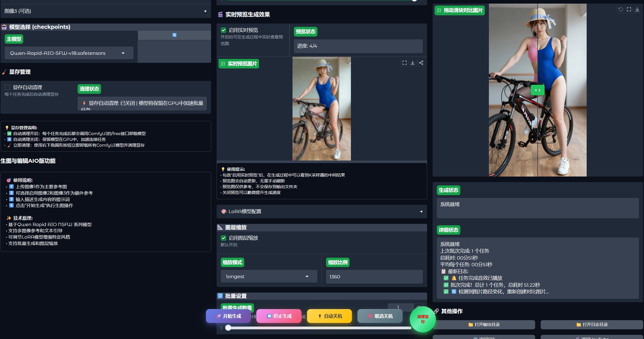The image size is (644, 339).
Task: Enable the 显存自动清理 checkbox
Action: point(8,87)
